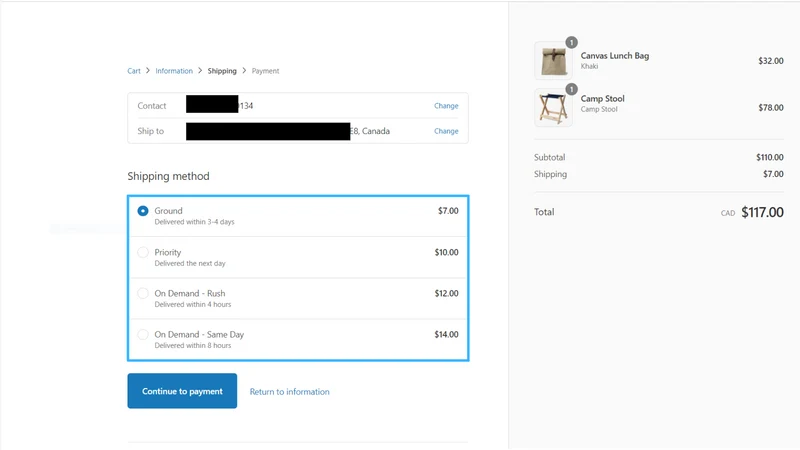Screen dimensions: 800x450
Task: Click the $32.00 lunch bag price
Action: pos(771,61)
